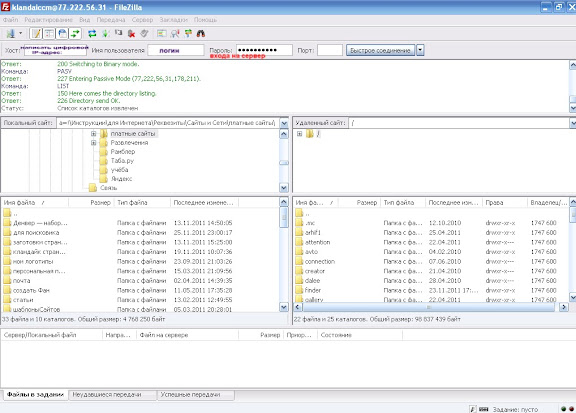Screen dimensions: 576x413
Task: Click the local file list scrollbar thumb
Action: (x=284, y=217)
